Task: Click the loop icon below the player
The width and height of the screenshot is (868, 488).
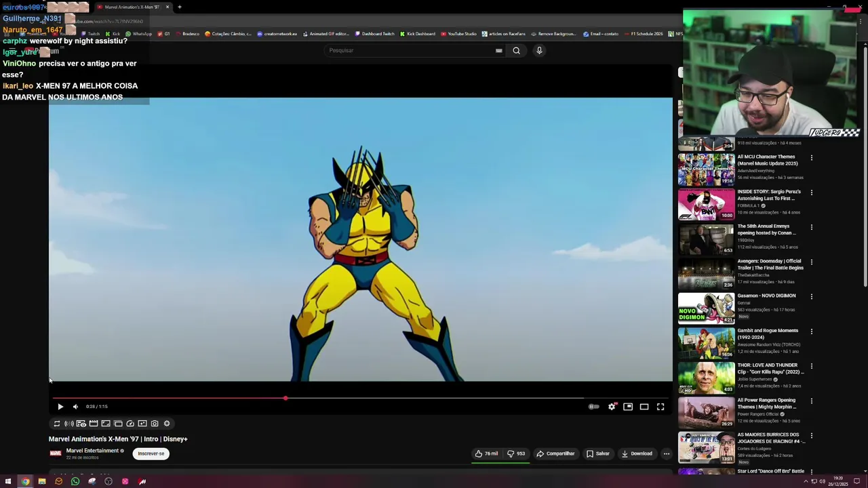Action: [x=57, y=424]
